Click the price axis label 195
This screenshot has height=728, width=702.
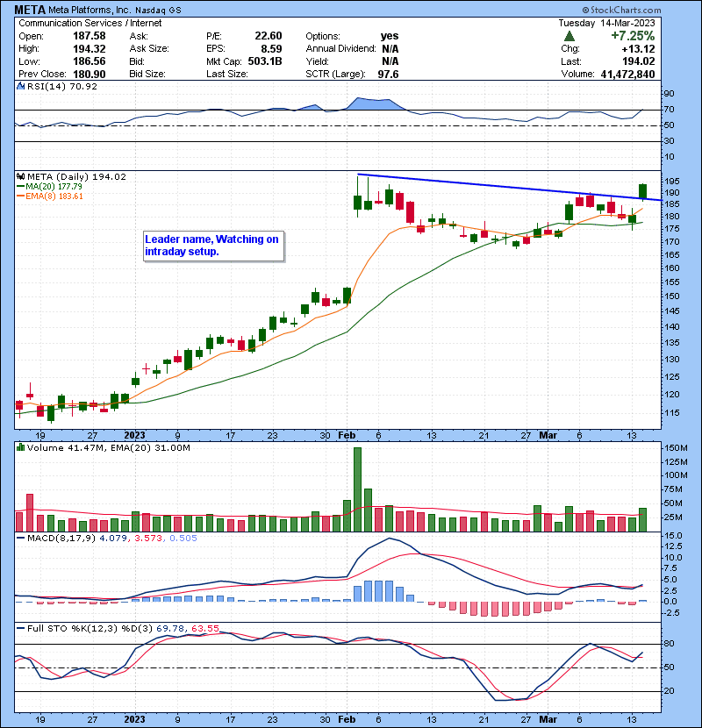point(671,182)
